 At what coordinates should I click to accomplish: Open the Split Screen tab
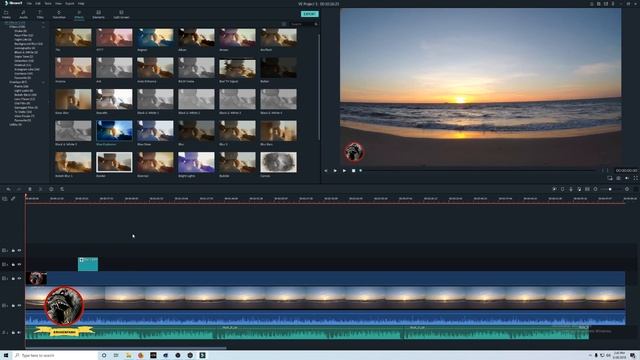point(121,15)
